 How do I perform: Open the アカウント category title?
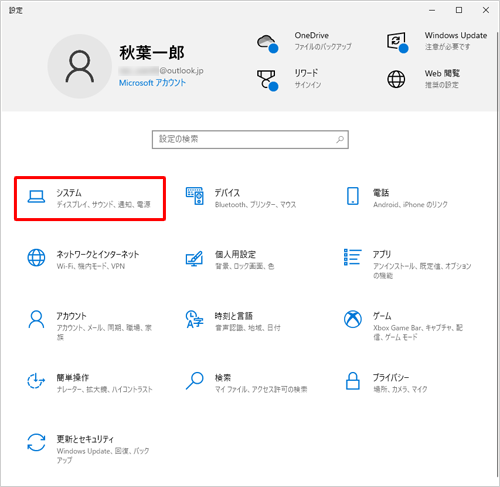tap(71, 316)
